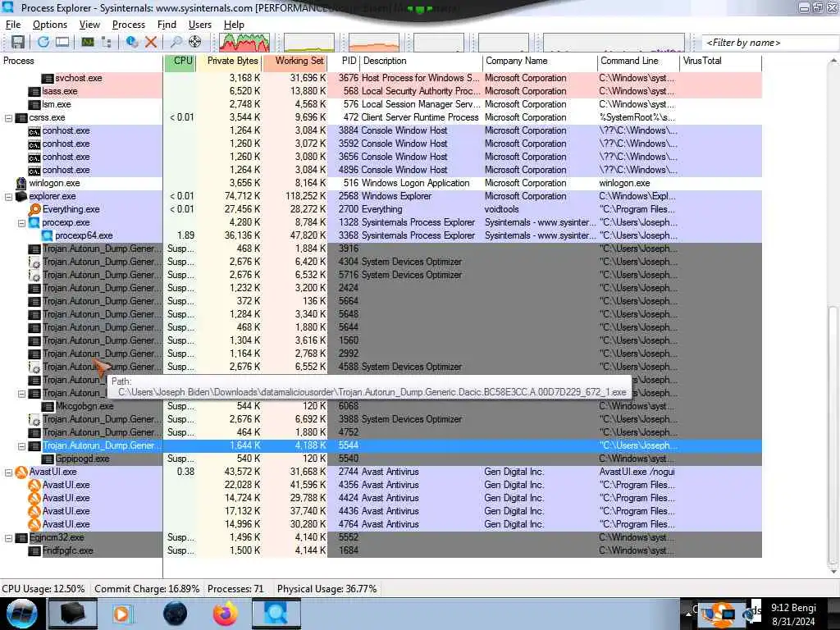840x630 pixels.
Task: Select the lsm.exe process row
Action: (x=381, y=104)
